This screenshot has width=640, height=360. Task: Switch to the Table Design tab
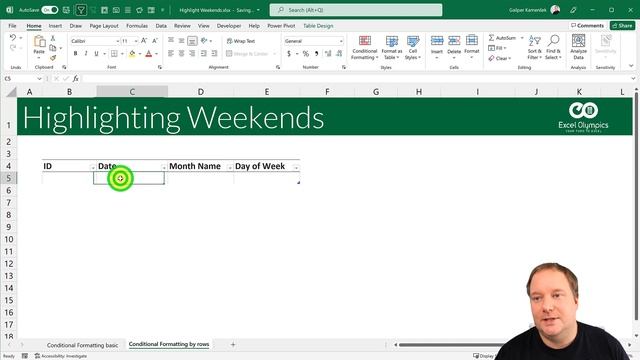318,26
